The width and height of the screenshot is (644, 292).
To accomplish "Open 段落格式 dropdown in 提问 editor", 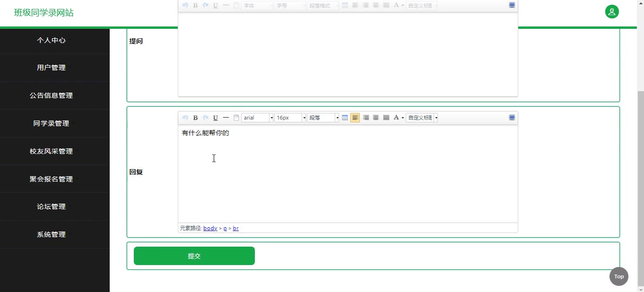I will [x=323, y=6].
